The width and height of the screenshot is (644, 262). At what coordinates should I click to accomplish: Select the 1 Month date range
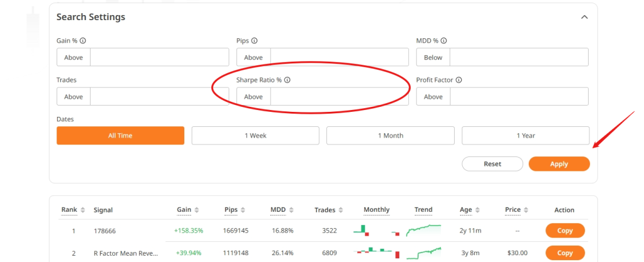pyautogui.click(x=391, y=136)
